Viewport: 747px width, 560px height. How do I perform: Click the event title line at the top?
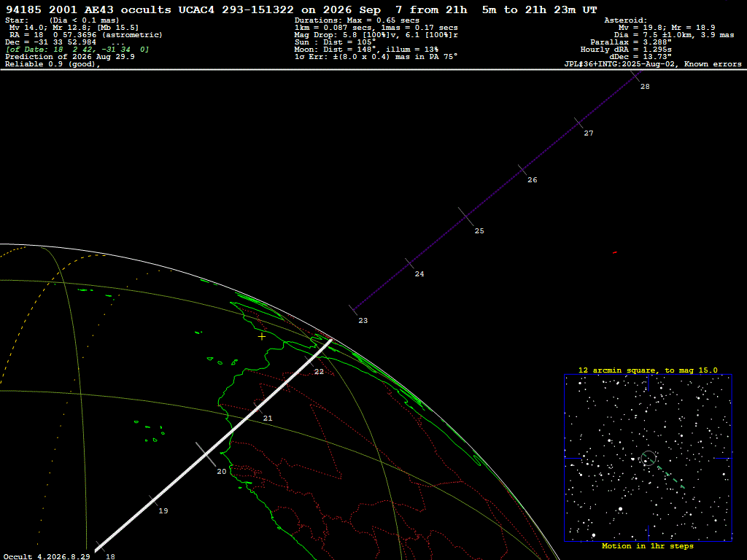tap(301, 10)
